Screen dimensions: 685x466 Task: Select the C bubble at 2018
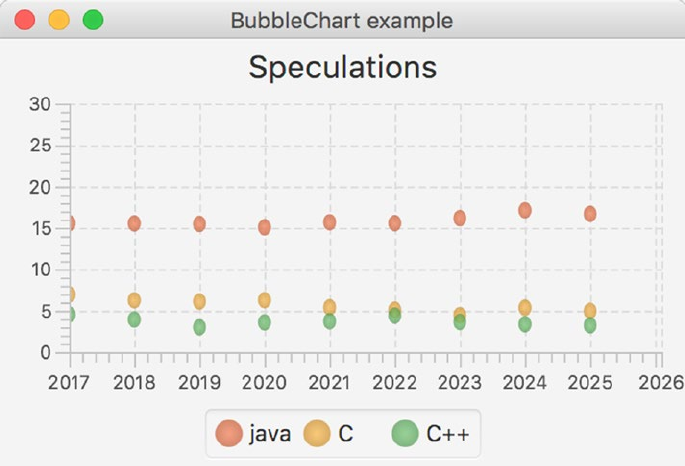(x=134, y=300)
